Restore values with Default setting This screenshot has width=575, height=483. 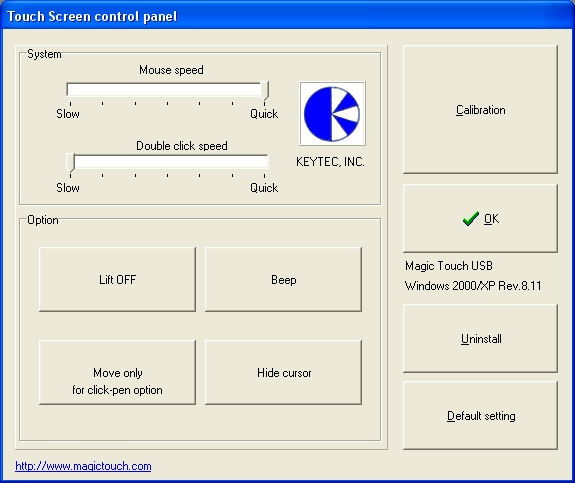(x=480, y=416)
